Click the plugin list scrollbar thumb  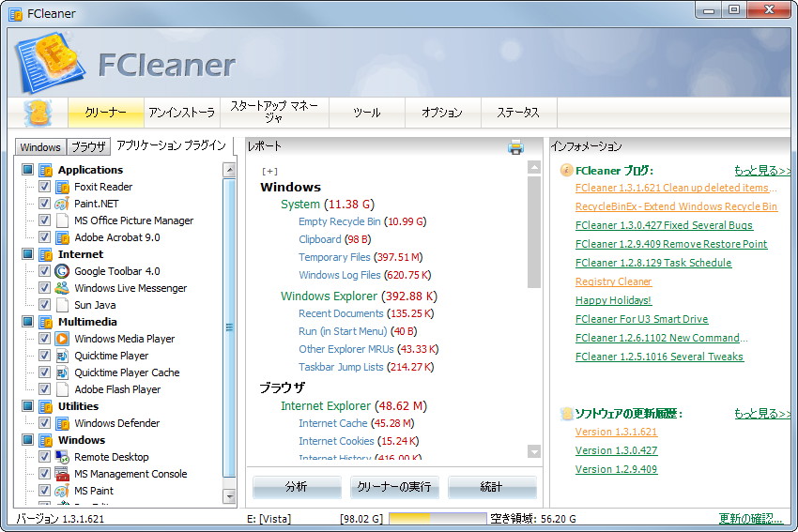click(229, 328)
